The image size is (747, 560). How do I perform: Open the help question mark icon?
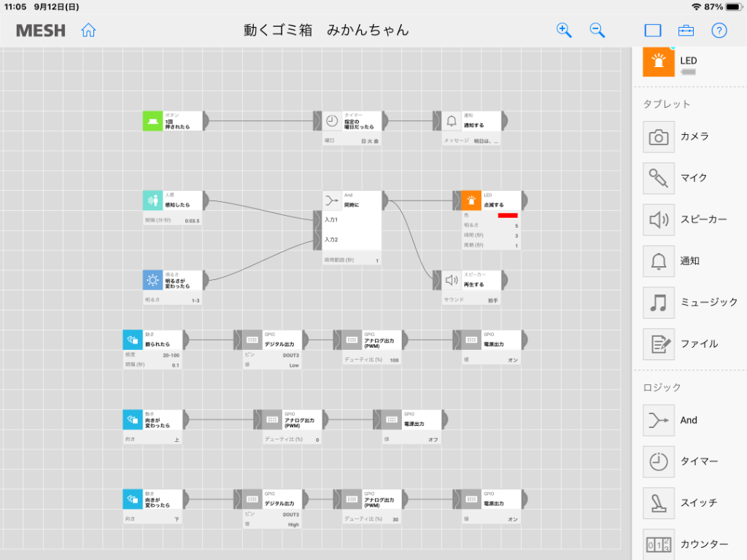pyautogui.click(x=719, y=31)
